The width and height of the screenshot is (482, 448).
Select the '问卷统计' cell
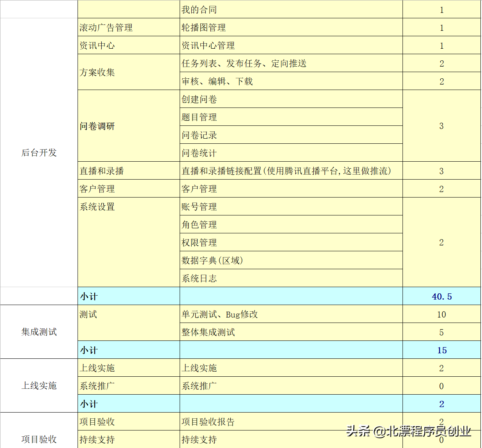(x=291, y=153)
